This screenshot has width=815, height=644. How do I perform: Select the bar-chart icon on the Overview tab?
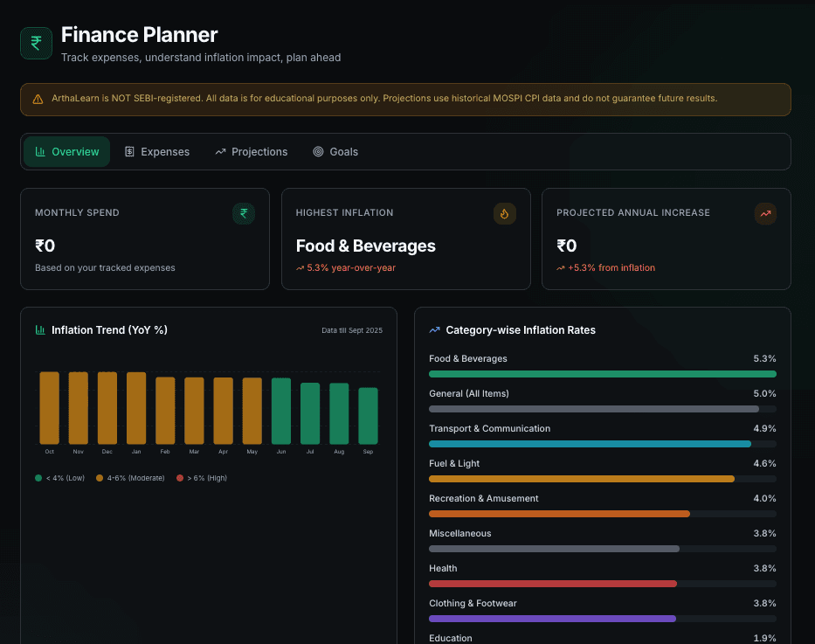click(40, 151)
